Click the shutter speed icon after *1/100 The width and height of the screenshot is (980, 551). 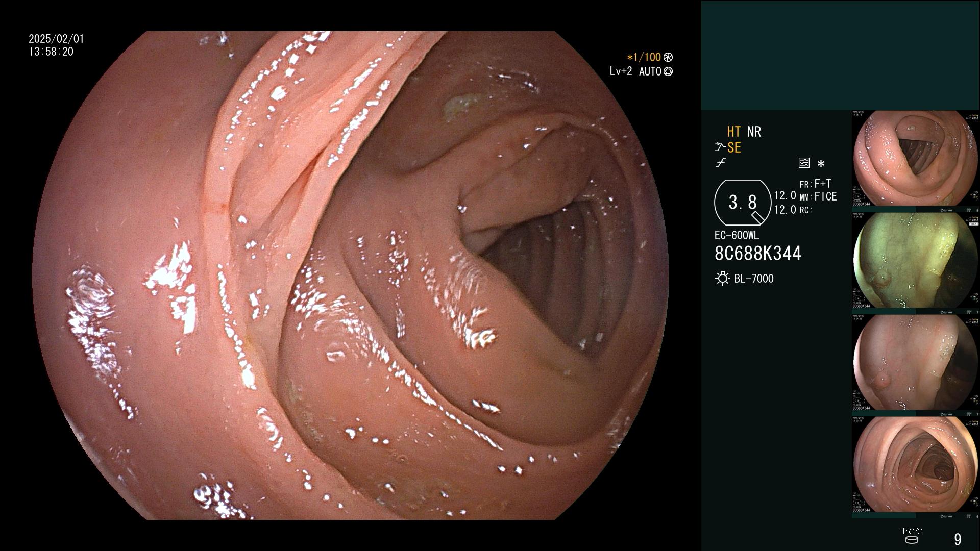click(x=668, y=57)
